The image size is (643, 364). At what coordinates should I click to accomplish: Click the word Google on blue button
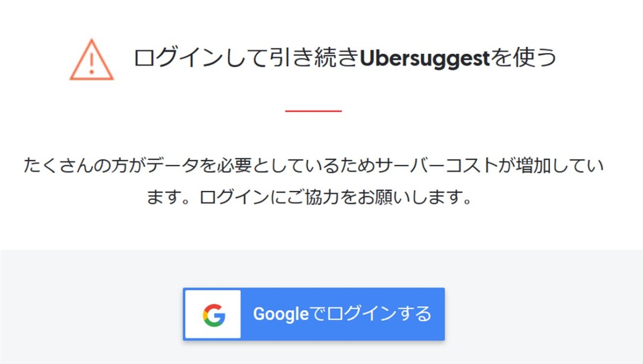click(281, 314)
